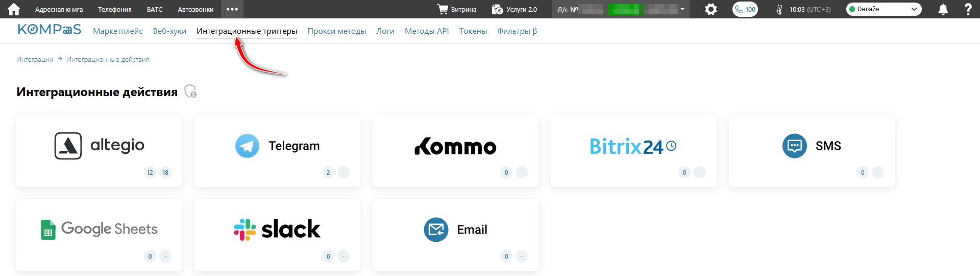Click Bitrix24 counter badge 0
The width and height of the screenshot is (980, 276).
point(684,172)
